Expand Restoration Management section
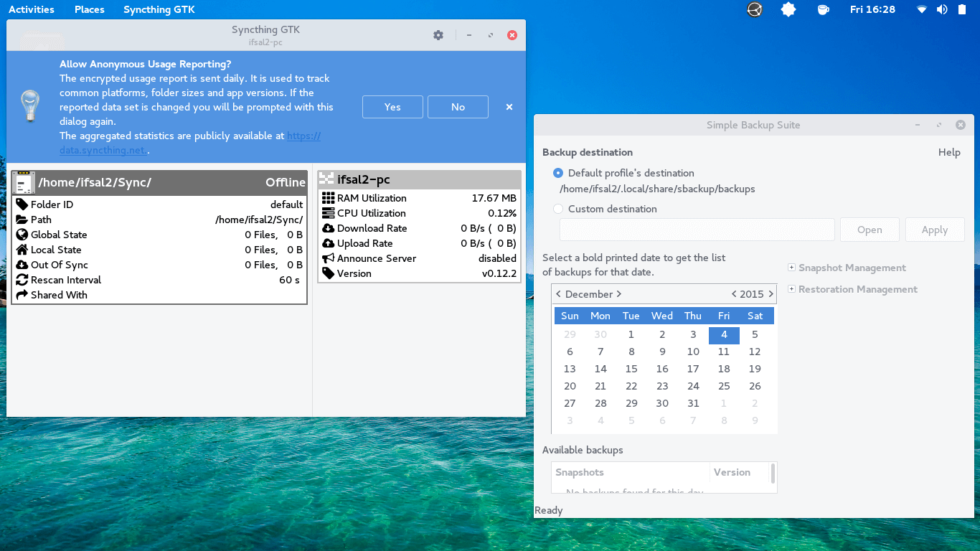This screenshot has width=980, height=551. tap(791, 289)
